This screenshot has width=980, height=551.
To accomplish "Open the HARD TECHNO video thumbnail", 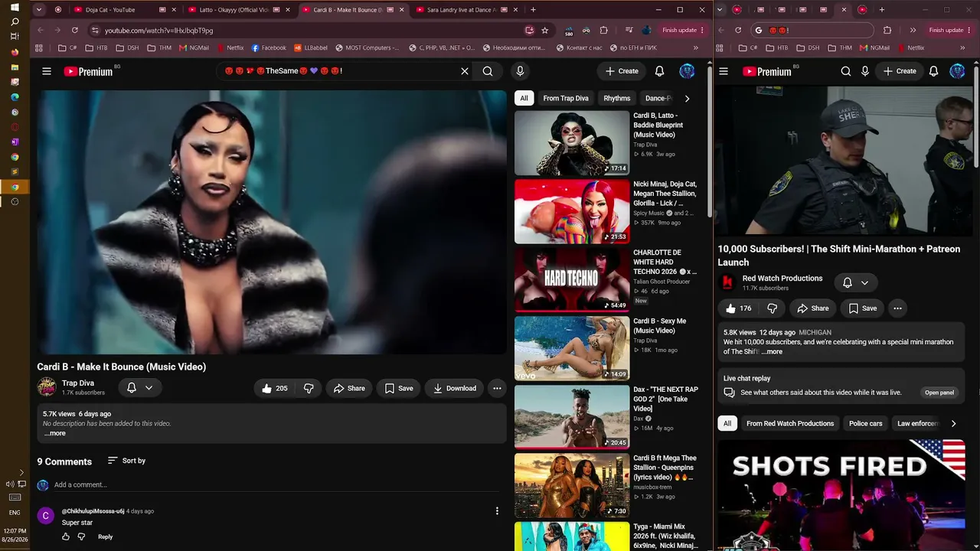I will pyautogui.click(x=572, y=280).
